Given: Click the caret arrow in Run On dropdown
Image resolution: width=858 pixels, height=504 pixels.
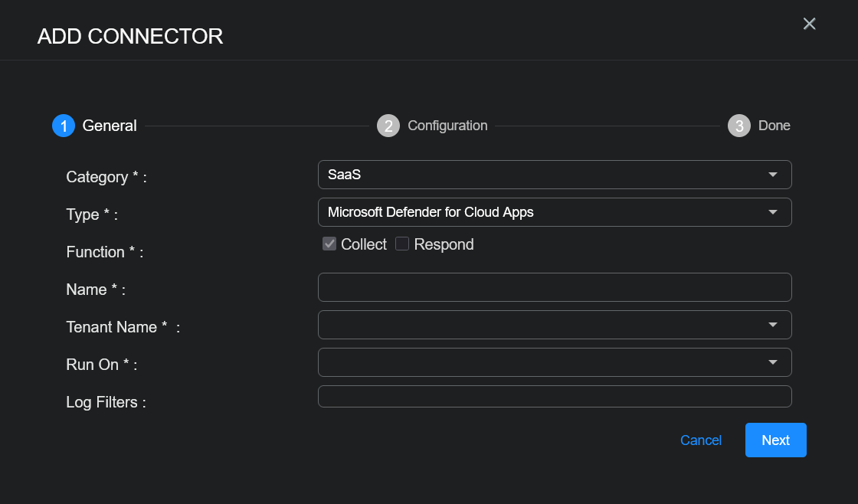Looking at the screenshot, I should [772, 362].
